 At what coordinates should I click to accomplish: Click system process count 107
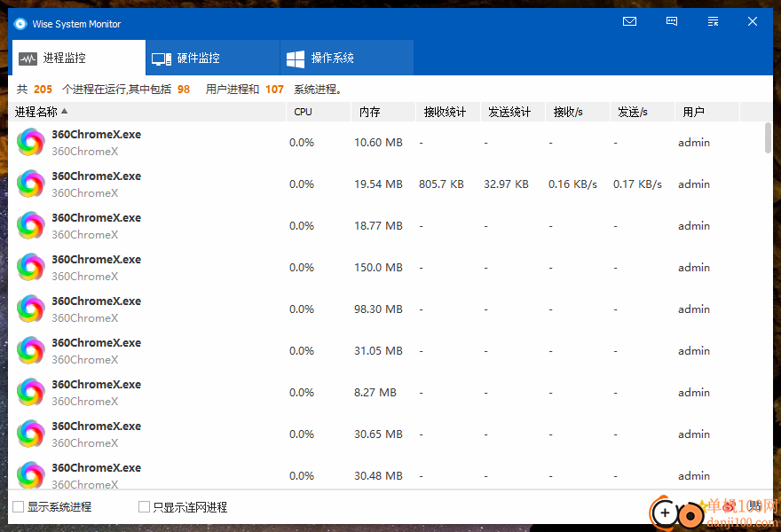[274, 89]
